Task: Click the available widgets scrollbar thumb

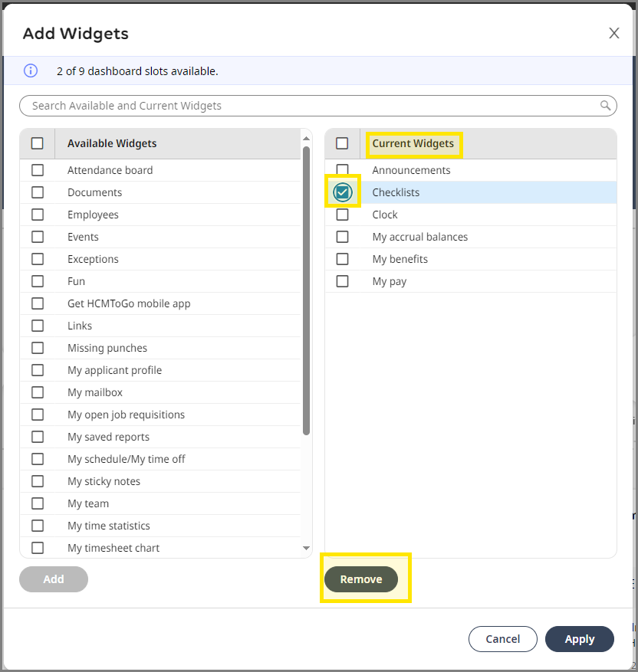Action: coord(306,291)
